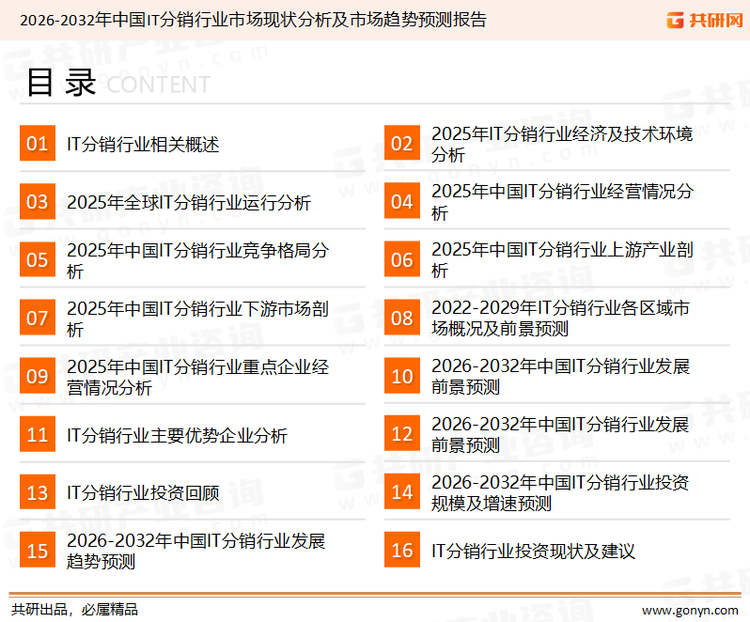Open chapter 2025年中国IT分销行业重点企业经营情况分析

pyautogui.click(x=198, y=377)
